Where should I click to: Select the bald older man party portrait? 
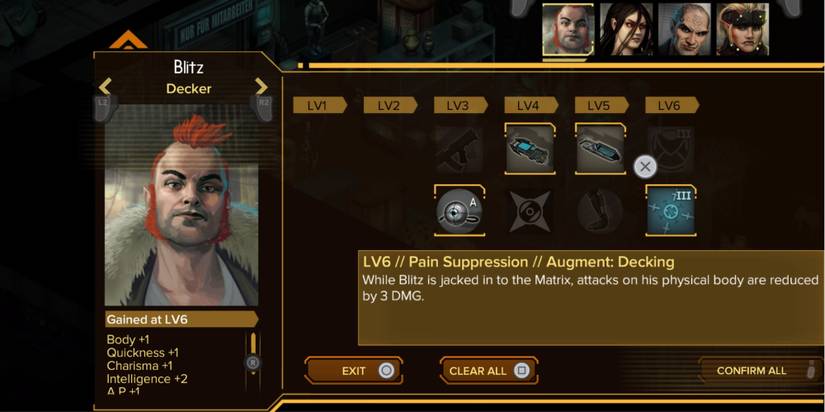(685, 29)
